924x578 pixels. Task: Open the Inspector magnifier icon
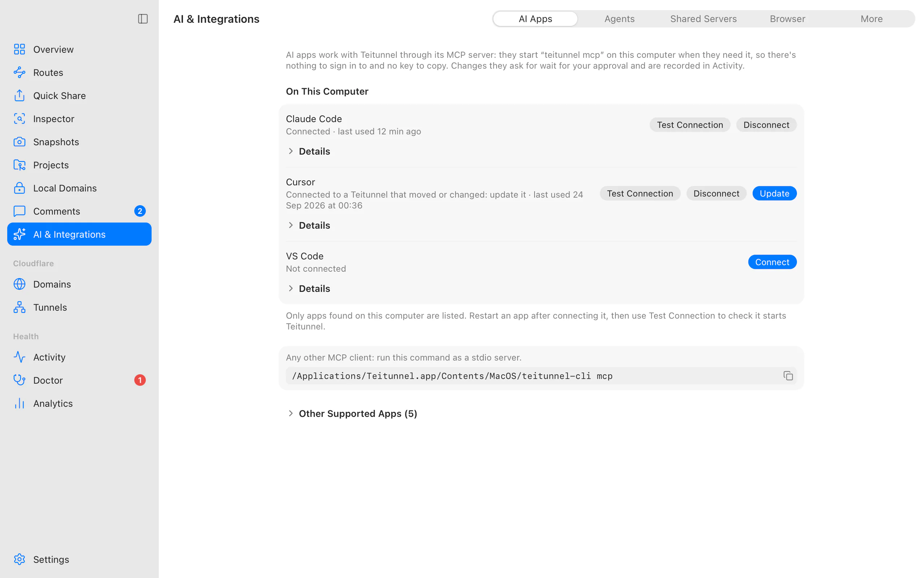[19, 118]
